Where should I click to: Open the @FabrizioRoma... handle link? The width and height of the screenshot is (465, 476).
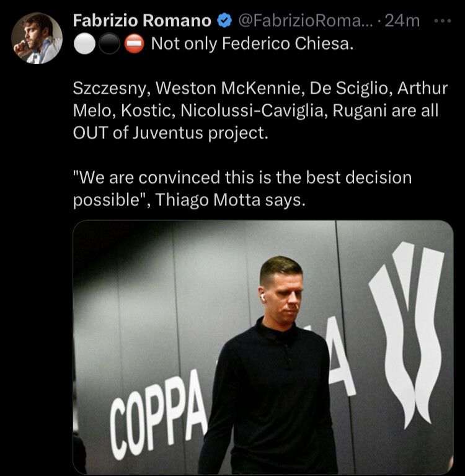[306, 20]
